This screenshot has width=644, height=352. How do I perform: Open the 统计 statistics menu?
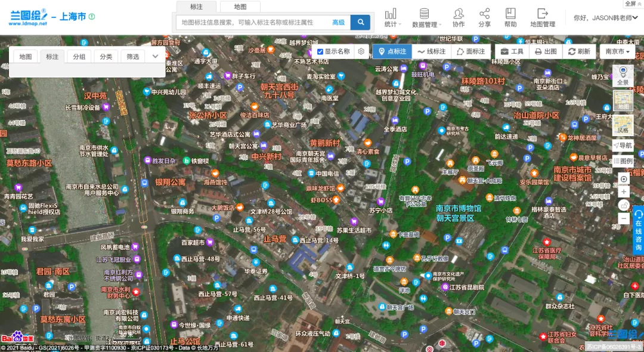point(392,18)
